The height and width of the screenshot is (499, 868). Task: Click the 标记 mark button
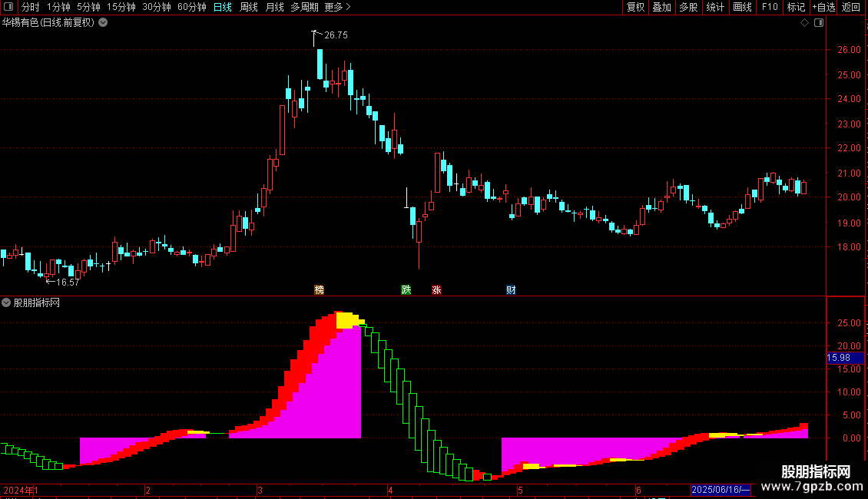click(x=796, y=7)
